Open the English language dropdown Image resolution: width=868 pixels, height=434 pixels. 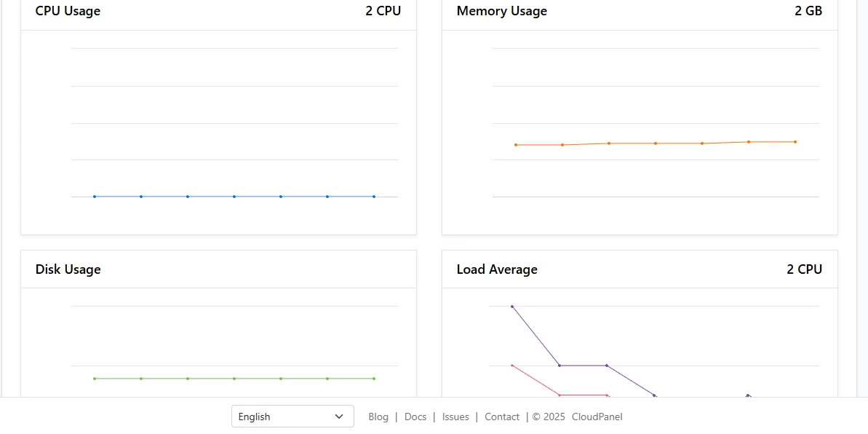(292, 416)
